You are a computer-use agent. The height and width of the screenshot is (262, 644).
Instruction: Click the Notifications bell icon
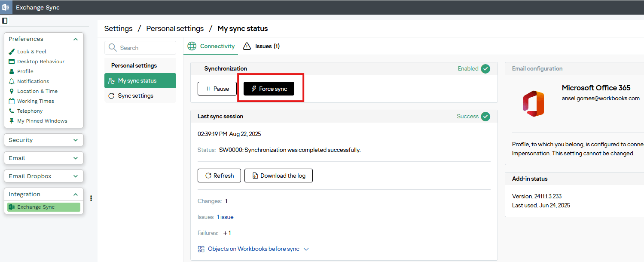click(12, 81)
